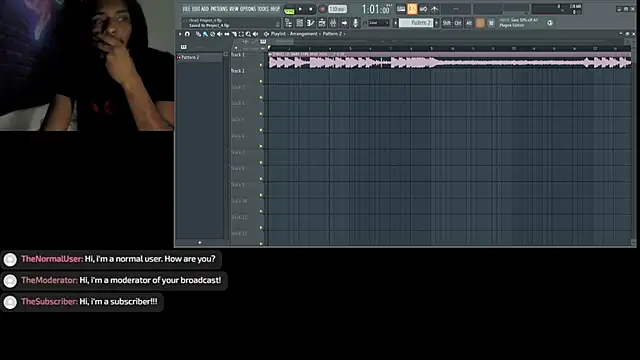
Task: Click plus button beside Pattern selector
Action: [x=436, y=23]
